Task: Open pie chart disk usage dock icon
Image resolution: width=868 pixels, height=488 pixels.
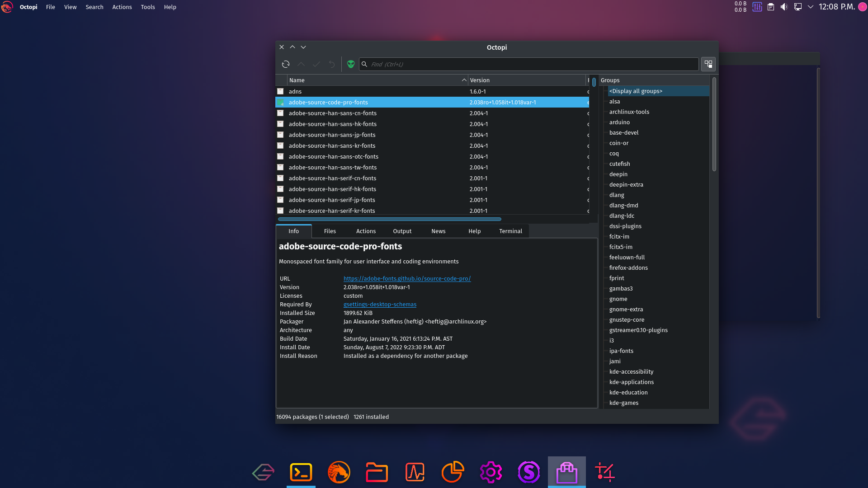Action: 453,472
